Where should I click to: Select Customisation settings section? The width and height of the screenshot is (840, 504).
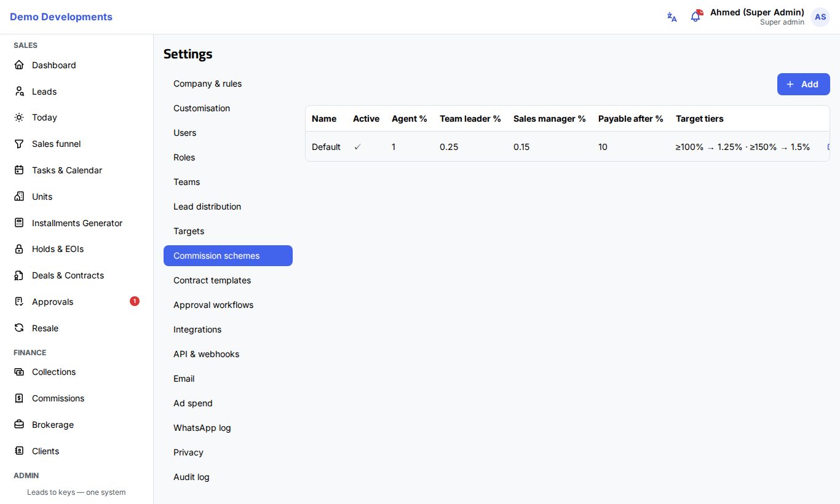[x=228, y=108]
